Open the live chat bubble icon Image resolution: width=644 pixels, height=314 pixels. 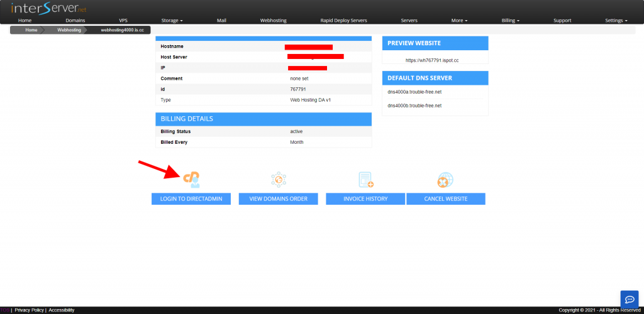629,298
